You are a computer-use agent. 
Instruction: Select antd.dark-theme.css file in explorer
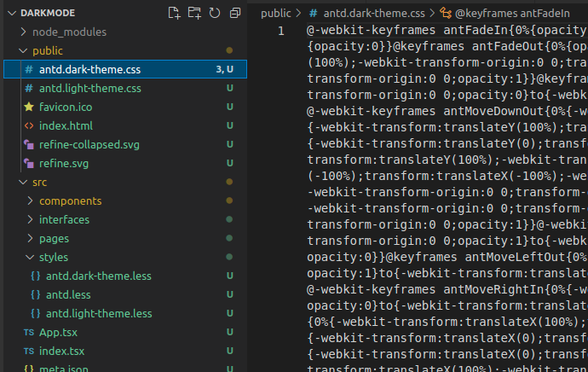125,69
